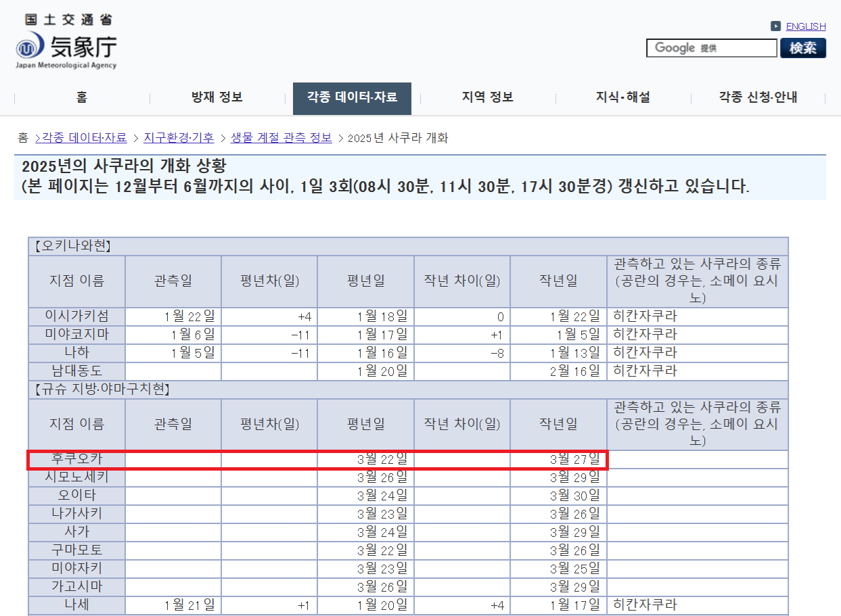Open the 방재 정보 tab

pyautogui.click(x=217, y=98)
